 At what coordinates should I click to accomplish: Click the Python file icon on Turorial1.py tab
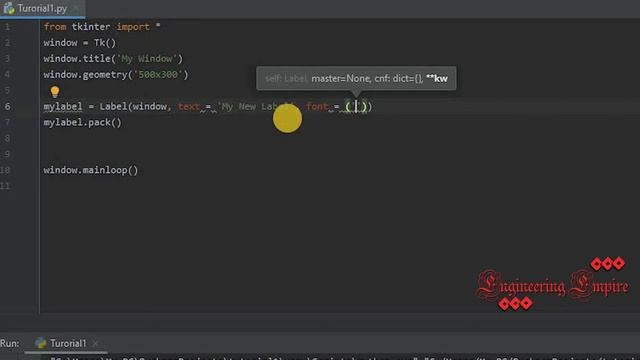click(x=9, y=9)
